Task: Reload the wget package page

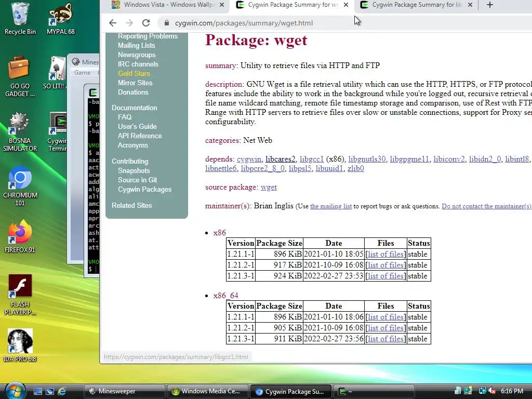Action: pos(146,23)
